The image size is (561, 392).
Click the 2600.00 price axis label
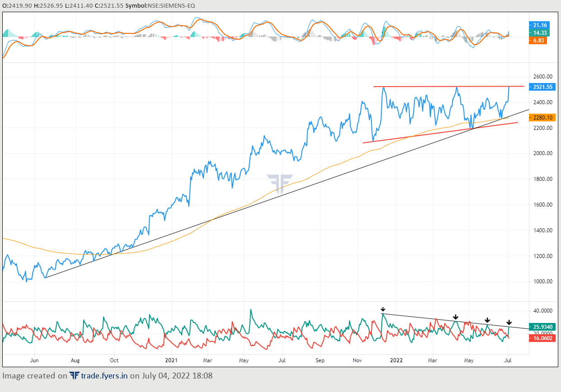point(542,77)
